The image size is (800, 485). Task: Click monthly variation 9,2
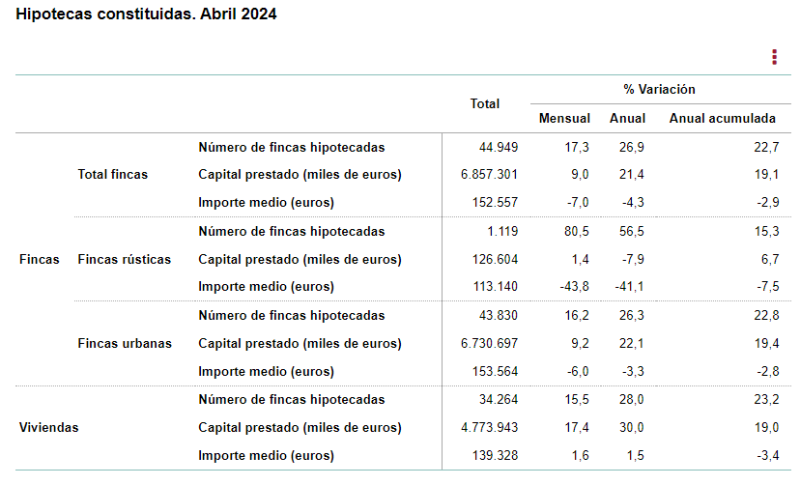[x=580, y=343]
